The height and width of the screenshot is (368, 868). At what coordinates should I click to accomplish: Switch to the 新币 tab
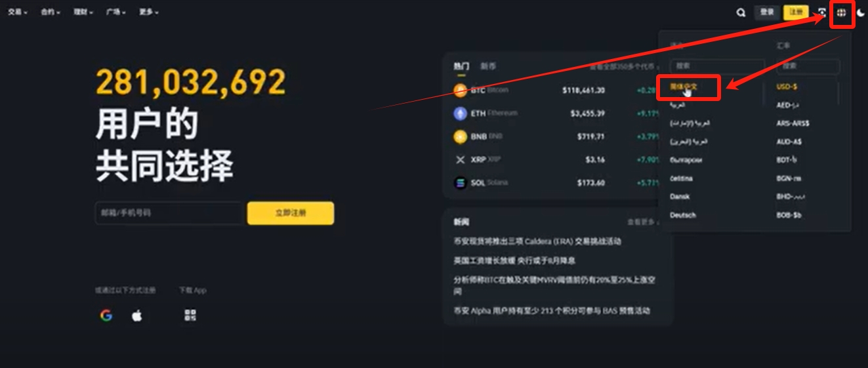point(488,66)
